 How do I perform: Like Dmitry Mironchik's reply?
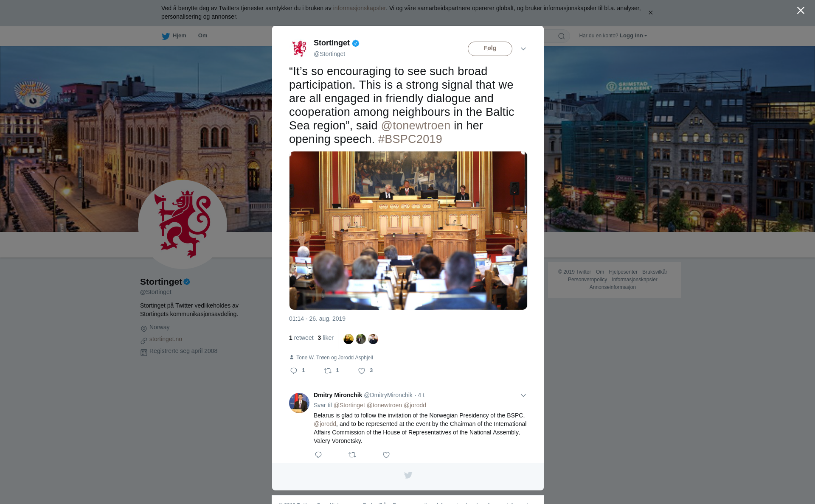pos(386,455)
